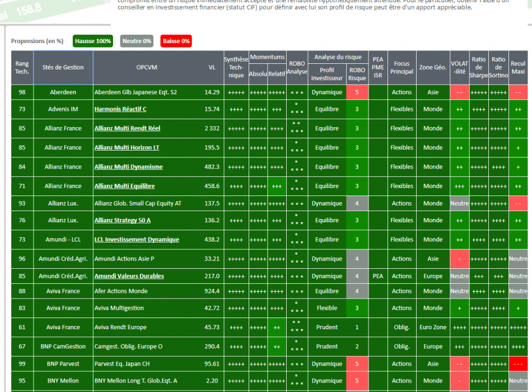Click the ROBO Risque column header
Viewport: 532px width, 392px height.
(357, 74)
